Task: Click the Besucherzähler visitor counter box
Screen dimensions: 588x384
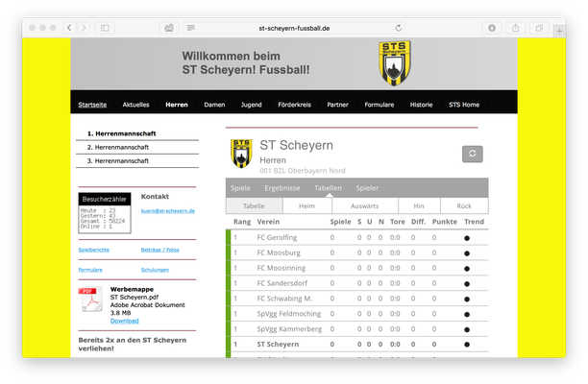Action: 105,213
